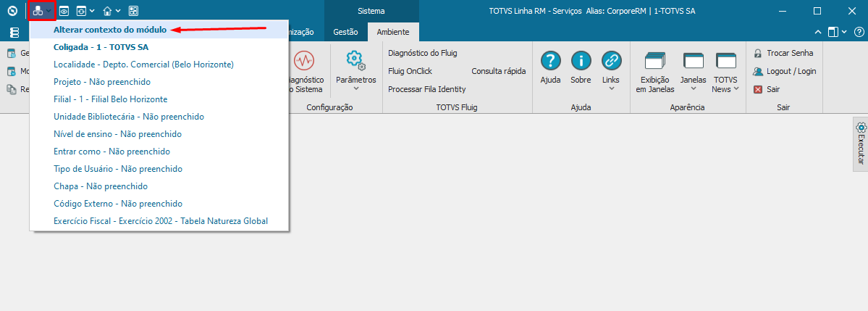Switch to the Ambiente ribbon tab
Viewport: 868px width, 311px height.
pyautogui.click(x=393, y=32)
